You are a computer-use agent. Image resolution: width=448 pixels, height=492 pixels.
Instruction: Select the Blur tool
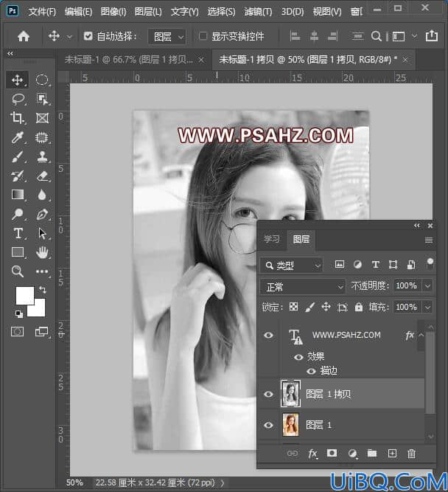coord(42,195)
